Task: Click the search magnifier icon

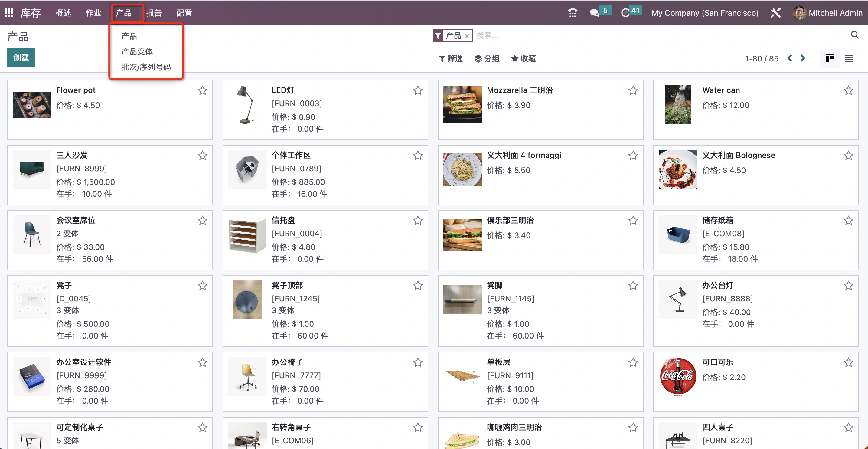Action: click(854, 35)
